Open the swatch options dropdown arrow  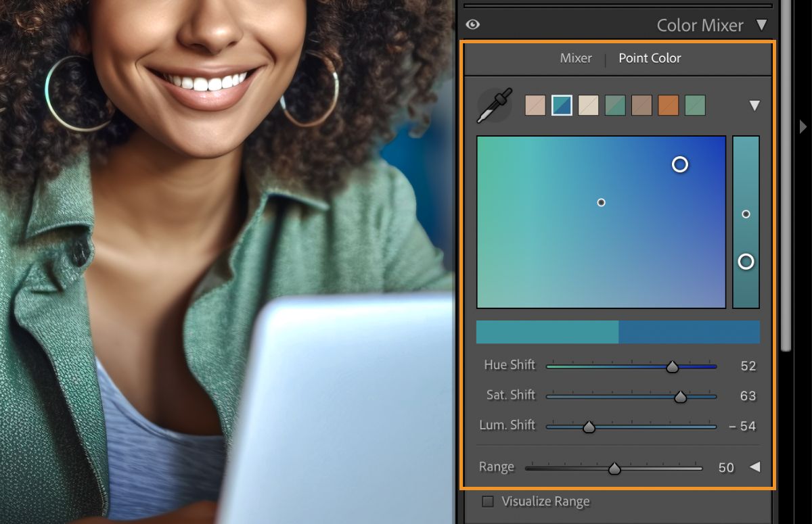[756, 105]
